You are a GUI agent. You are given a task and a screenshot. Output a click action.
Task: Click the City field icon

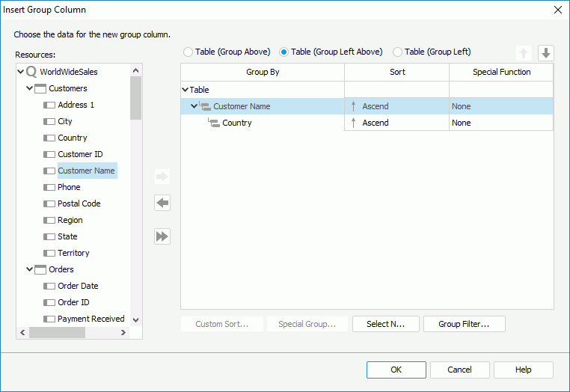tap(49, 121)
